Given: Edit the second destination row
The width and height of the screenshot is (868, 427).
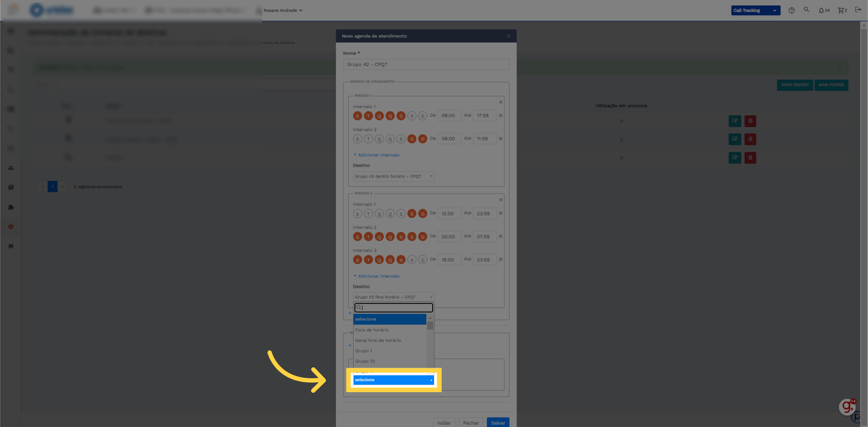Looking at the screenshot, I should (x=735, y=139).
